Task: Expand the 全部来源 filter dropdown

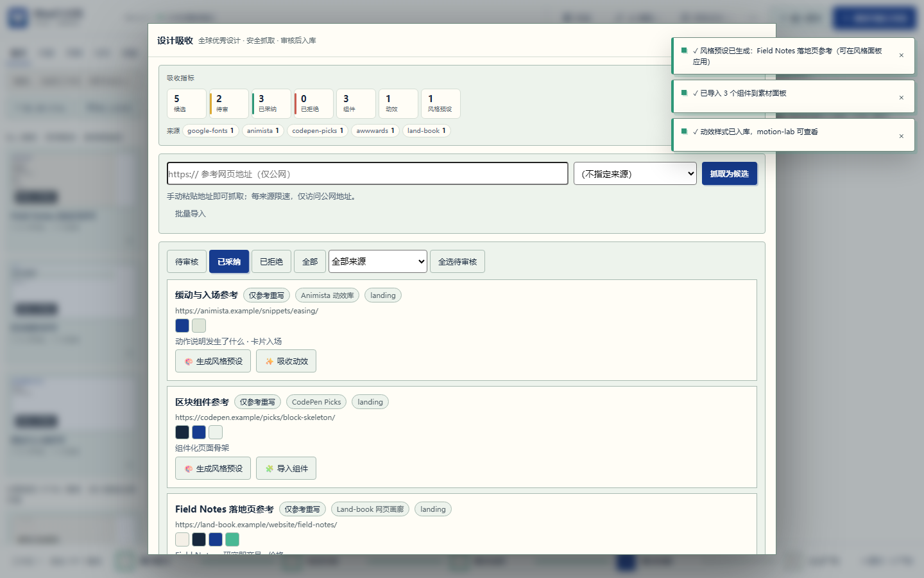Action: coord(378,261)
